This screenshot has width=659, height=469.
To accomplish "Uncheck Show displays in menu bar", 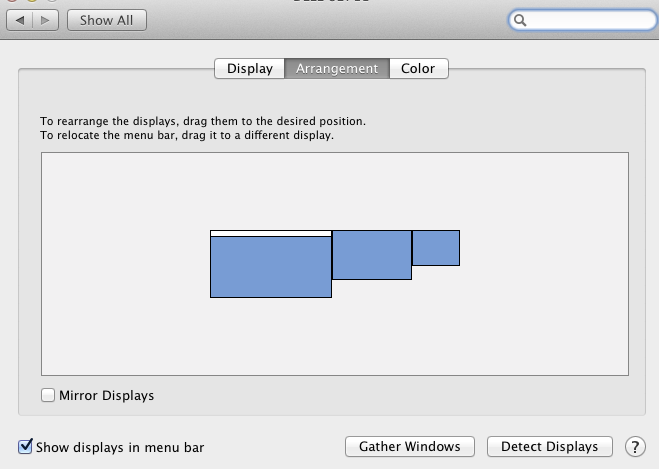I will (26, 447).
